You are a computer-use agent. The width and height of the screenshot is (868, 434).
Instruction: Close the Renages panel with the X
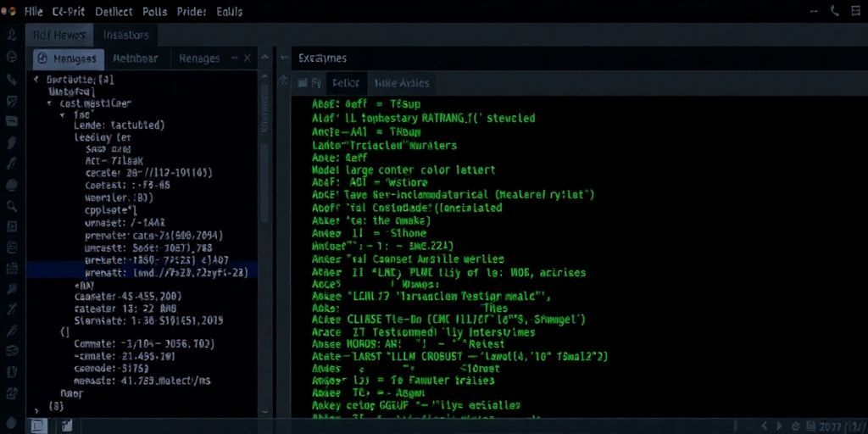click(247, 58)
